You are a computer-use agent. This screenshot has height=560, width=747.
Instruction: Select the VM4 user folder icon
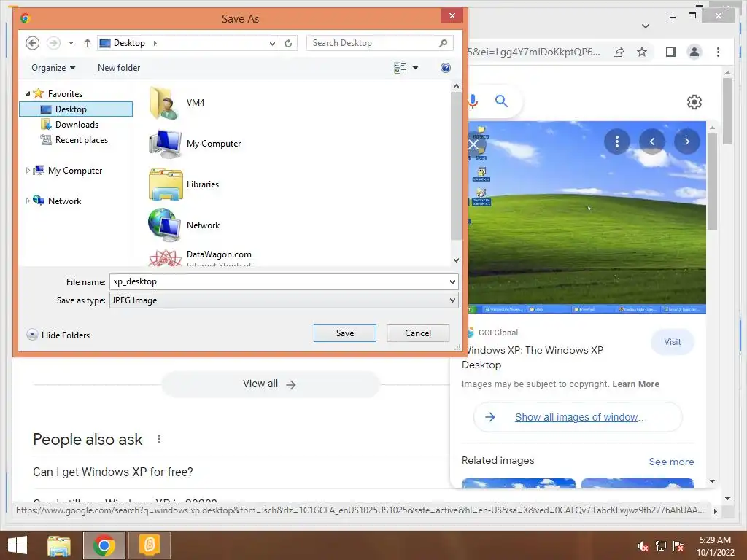click(x=164, y=102)
